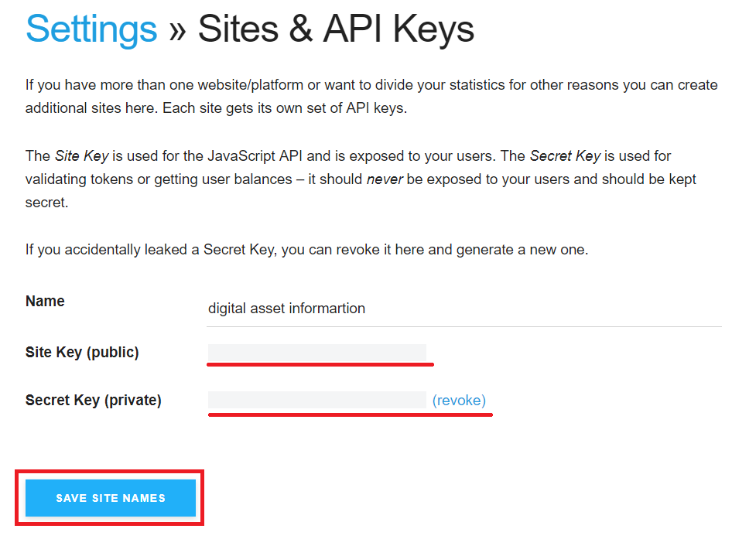
Task: Click the italic 'Site Key' in description
Action: pyautogui.click(x=82, y=155)
